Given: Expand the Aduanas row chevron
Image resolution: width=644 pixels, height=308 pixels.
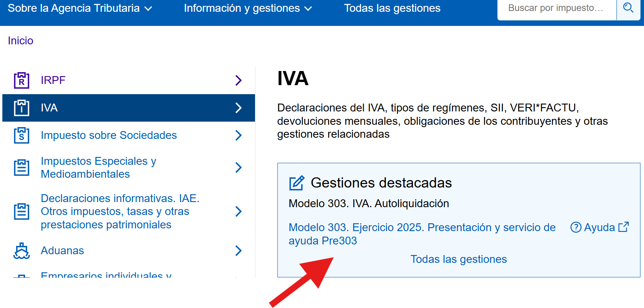Looking at the screenshot, I should [x=239, y=251].
